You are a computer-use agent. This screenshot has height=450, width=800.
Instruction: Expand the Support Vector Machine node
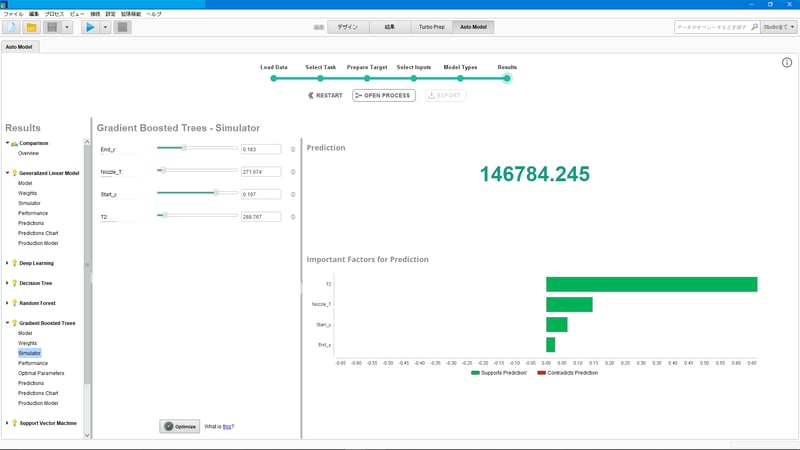(x=7, y=423)
